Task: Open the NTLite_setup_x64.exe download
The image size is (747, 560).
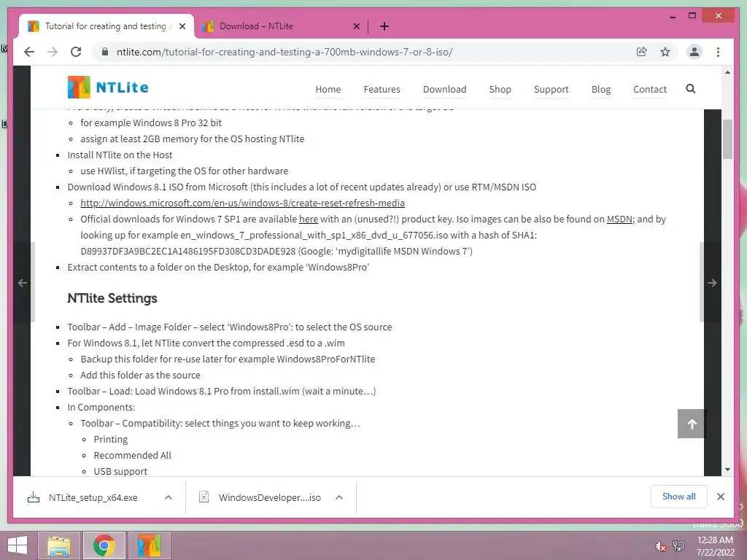Action: point(93,497)
